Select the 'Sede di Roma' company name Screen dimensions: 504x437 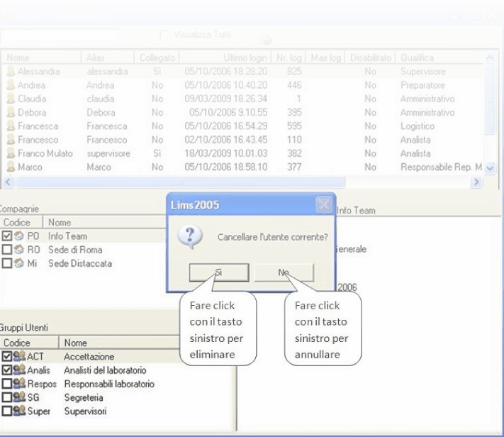(x=75, y=250)
